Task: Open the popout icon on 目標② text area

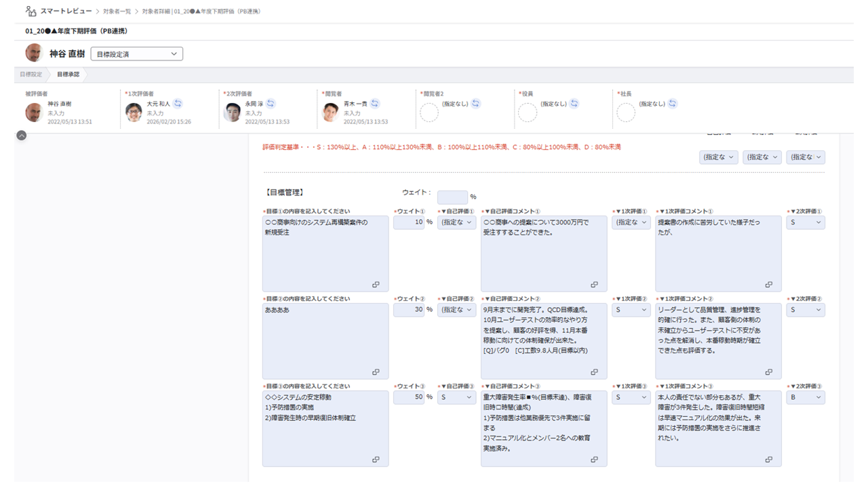Action: coord(376,372)
